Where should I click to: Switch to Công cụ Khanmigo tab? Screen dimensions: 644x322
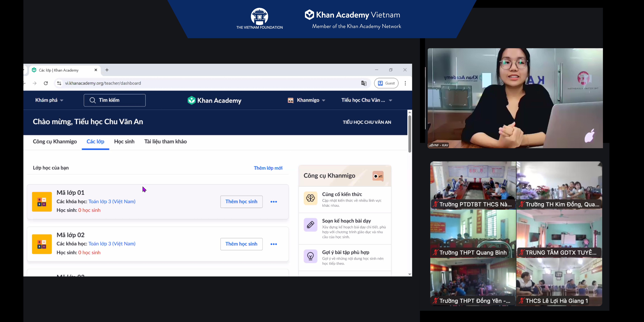pyautogui.click(x=55, y=142)
